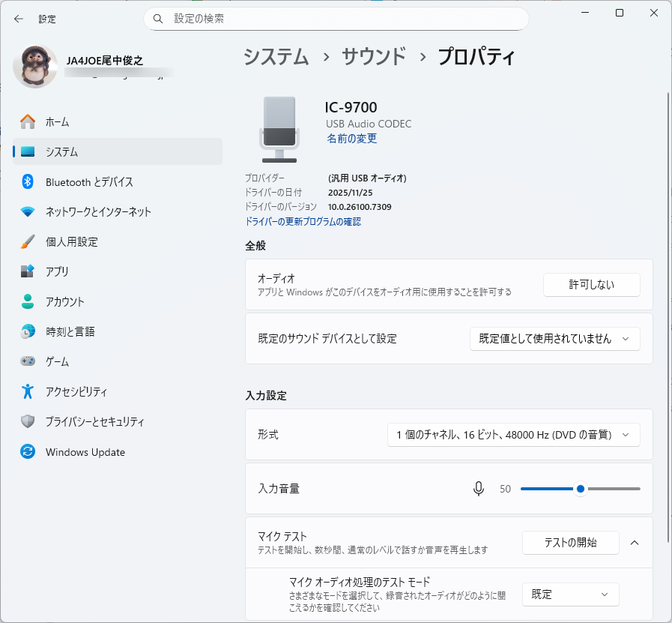Screen dimensions: 672x623
Task: Click the back arrow icon
Action: [x=19, y=19]
